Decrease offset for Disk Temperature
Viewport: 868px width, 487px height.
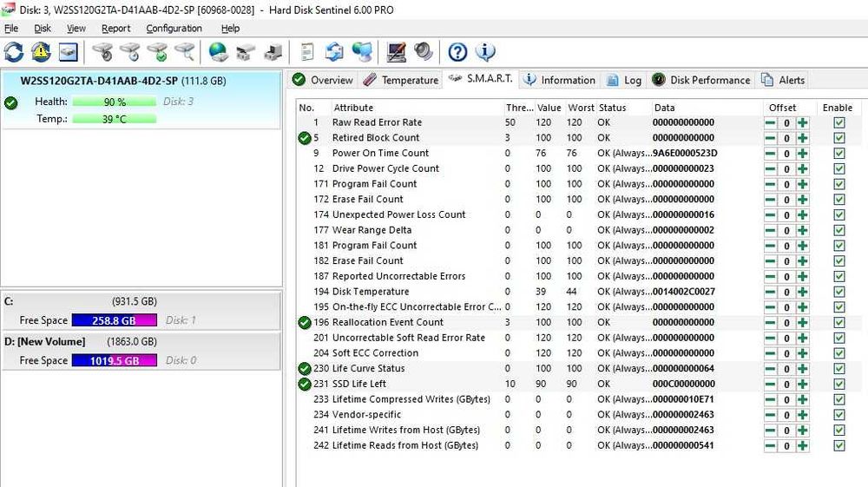click(x=770, y=292)
